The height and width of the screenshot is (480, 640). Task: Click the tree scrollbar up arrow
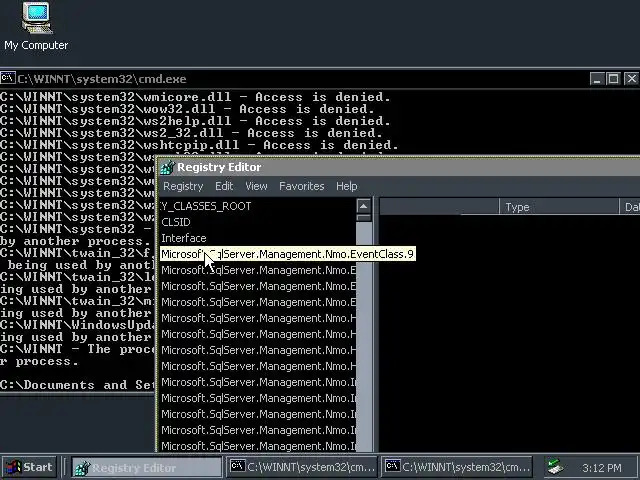pyautogui.click(x=364, y=206)
